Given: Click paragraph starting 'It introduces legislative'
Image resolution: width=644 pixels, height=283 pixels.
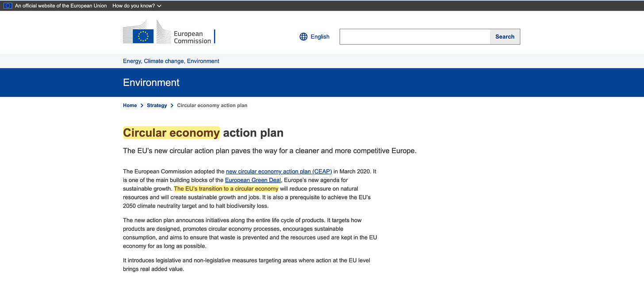Looking at the screenshot, I should point(246,264).
